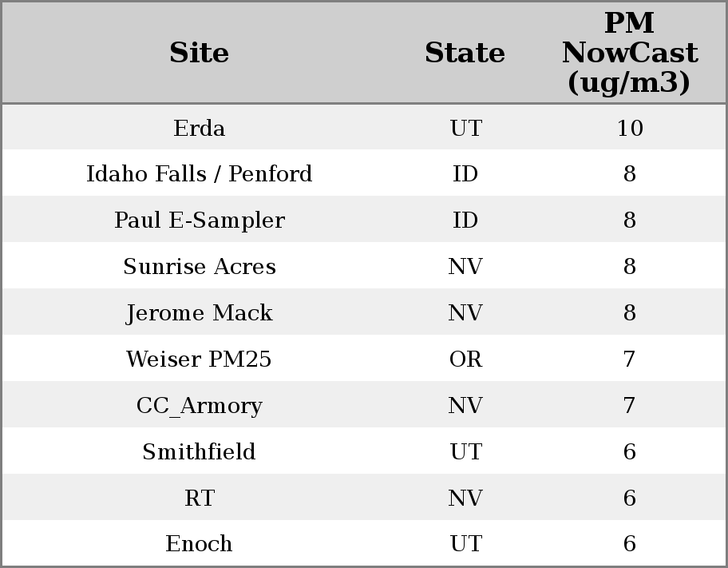
Task: Click the Jerome Mack site cell
Action: point(199,313)
